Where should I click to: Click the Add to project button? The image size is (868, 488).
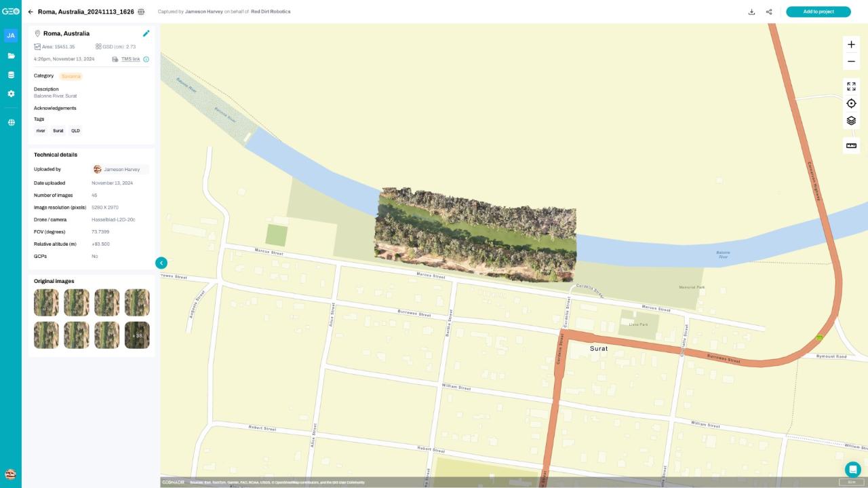tap(818, 12)
